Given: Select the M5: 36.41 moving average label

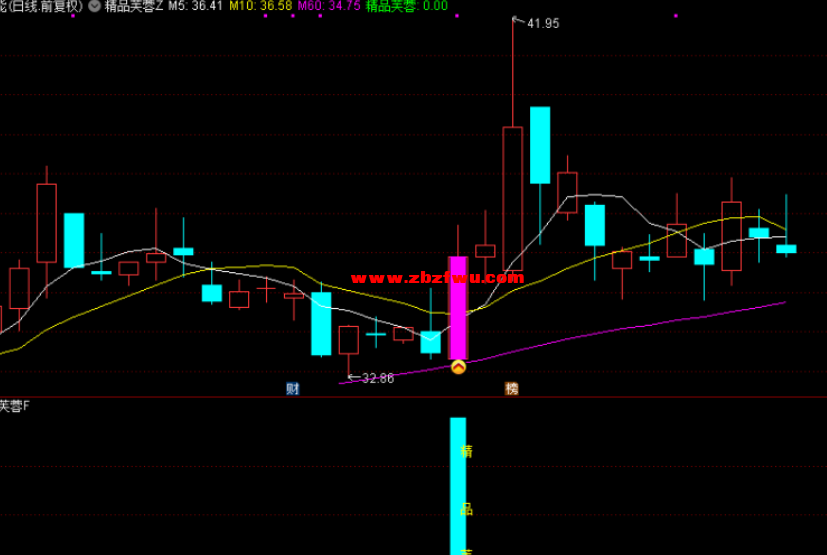Looking at the screenshot, I should pyautogui.click(x=194, y=6).
